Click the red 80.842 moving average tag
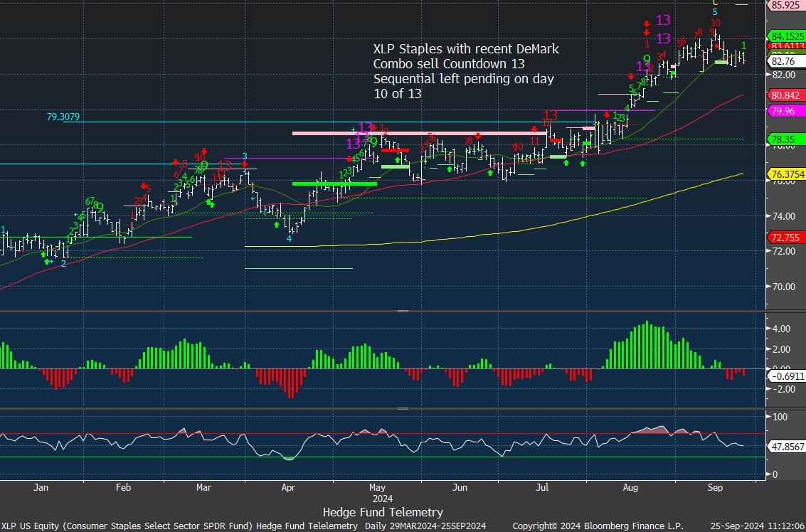 point(786,95)
